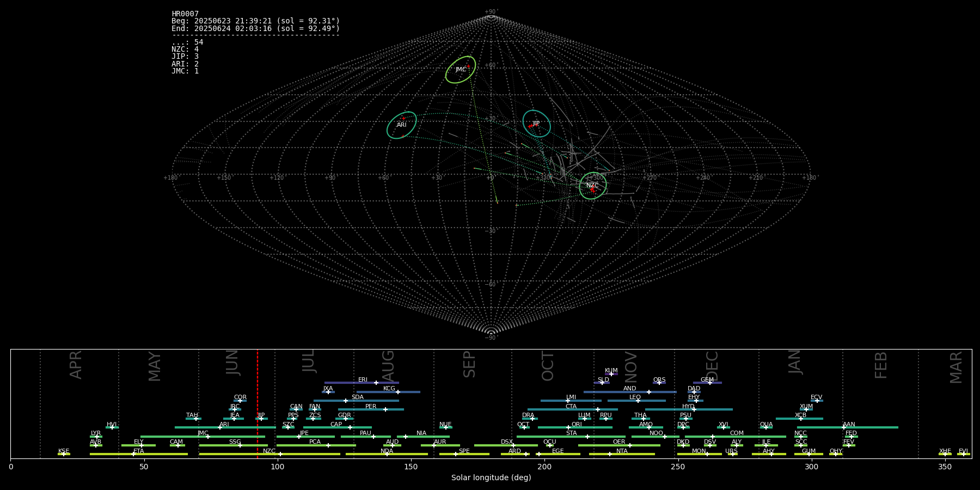Select the GEM shower bar in timeline
Image resolution: width=980 pixels, height=490 pixels.
[707, 383]
